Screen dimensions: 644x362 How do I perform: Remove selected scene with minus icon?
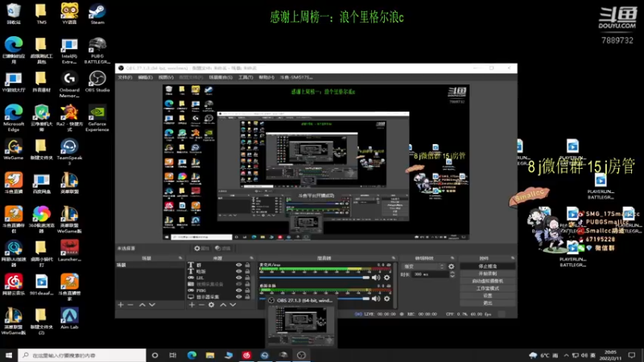pos(130,305)
